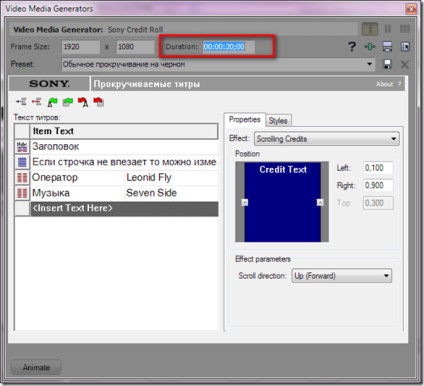Save preset with the floppy disk icon
The height and width of the screenshot is (386, 424).
[x=387, y=64]
